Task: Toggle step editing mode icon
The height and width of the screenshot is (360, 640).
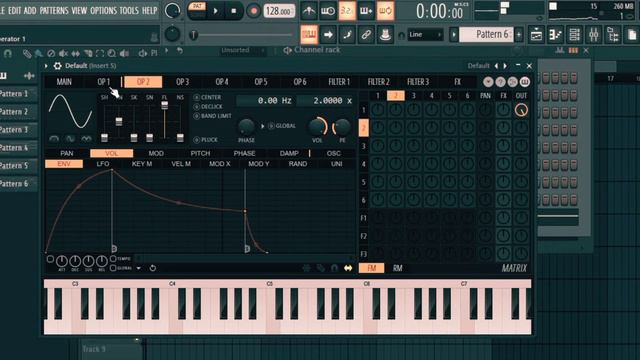Action: [x=347, y=35]
